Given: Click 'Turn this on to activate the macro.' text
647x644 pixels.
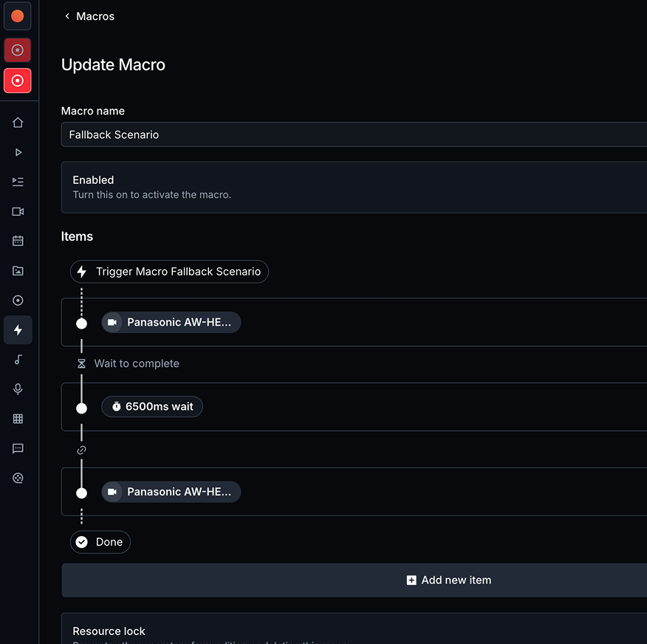Looking at the screenshot, I should pos(152,195).
